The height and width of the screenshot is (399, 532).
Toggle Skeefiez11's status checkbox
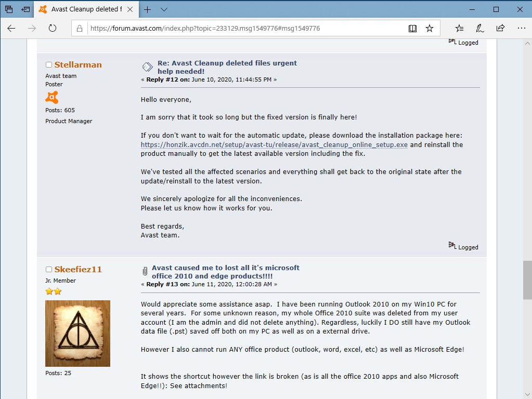point(49,270)
